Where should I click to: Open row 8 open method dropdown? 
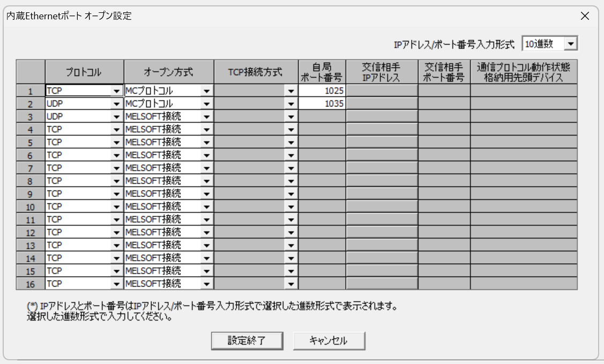(206, 181)
